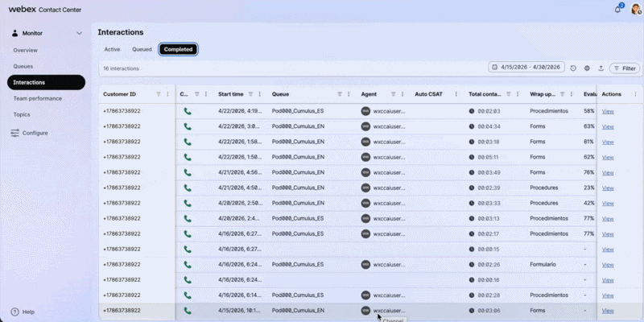644x322 pixels.
Task: Open the notifications bell icon
Action: (x=617, y=10)
